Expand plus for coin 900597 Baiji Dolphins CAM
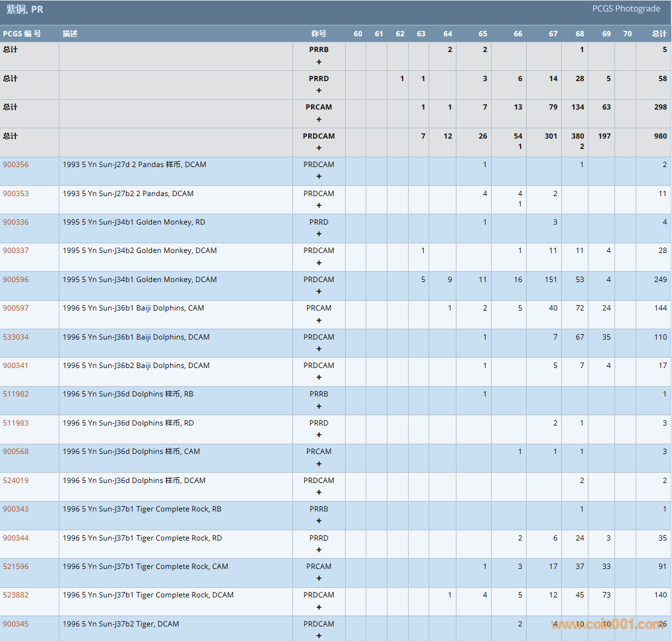 (x=319, y=320)
